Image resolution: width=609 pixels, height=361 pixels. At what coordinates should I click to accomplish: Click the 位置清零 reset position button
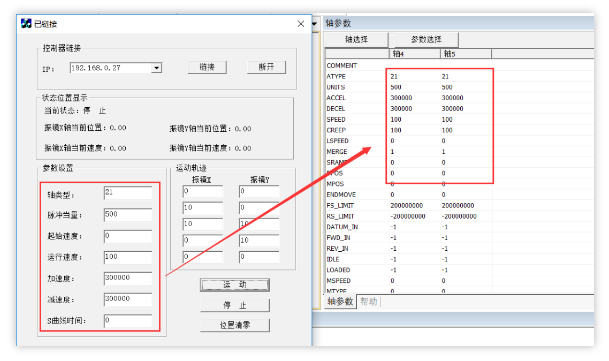(x=235, y=325)
